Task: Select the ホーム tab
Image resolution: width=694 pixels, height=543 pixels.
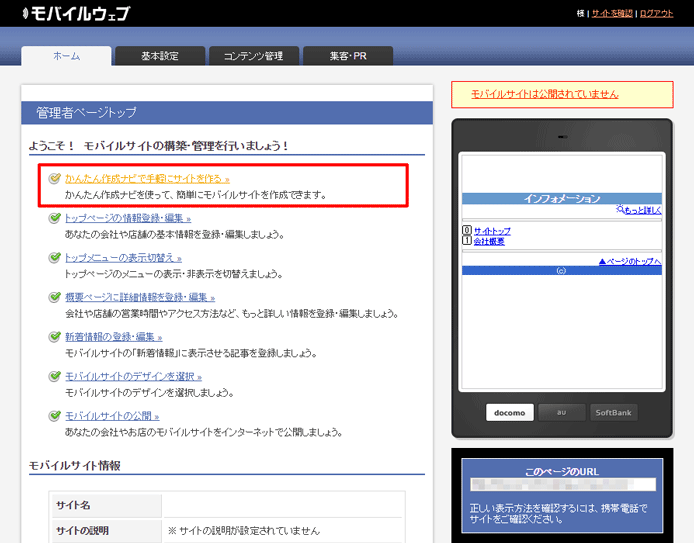Action: coord(66,56)
